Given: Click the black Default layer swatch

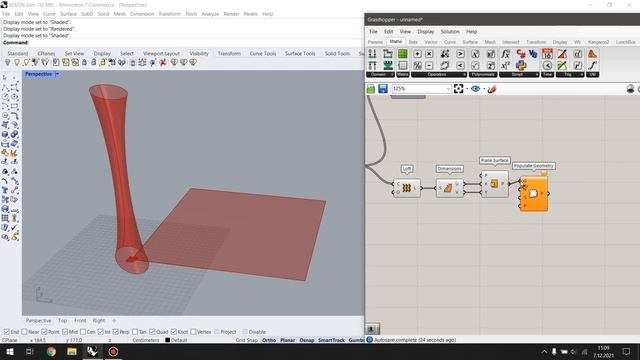Looking at the screenshot, I should (167, 340).
